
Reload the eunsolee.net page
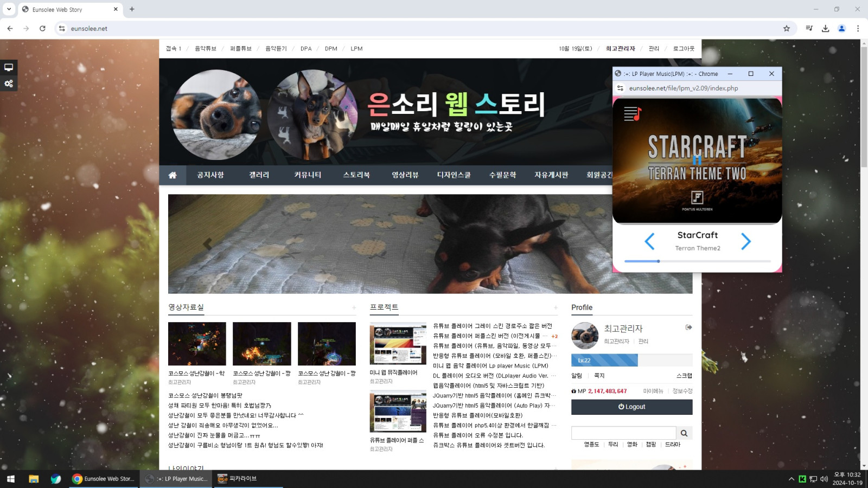pyautogui.click(x=42, y=28)
